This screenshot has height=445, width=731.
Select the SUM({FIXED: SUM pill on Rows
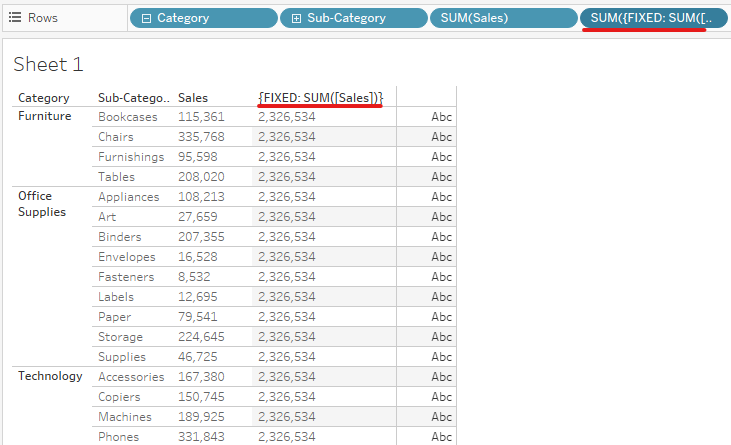(x=650, y=18)
